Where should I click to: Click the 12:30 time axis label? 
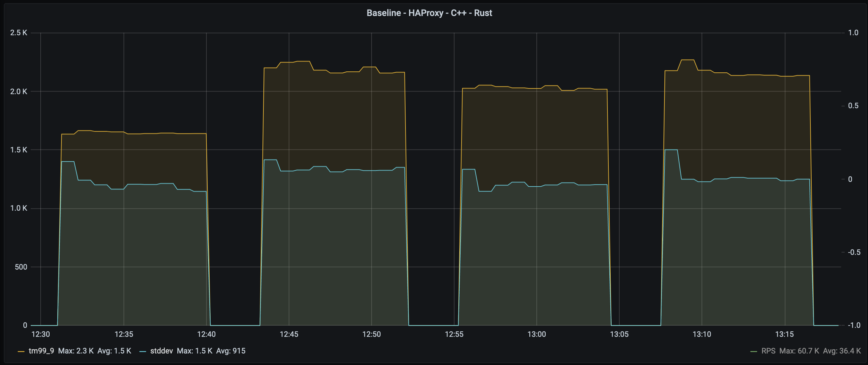click(40, 334)
